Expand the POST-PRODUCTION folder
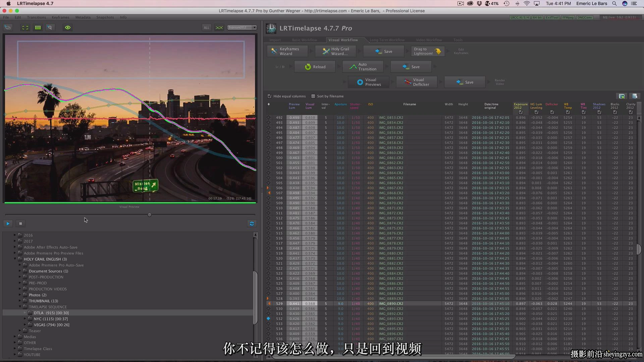The height and width of the screenshot is (362, 644). (20, 277)
